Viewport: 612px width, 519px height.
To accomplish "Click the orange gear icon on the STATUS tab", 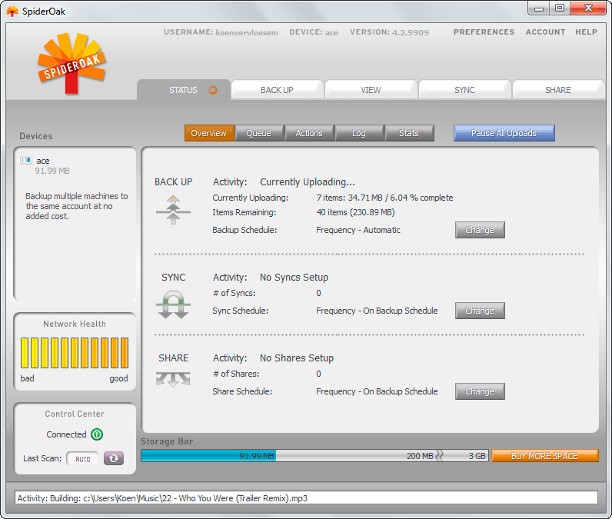I will click(213, 90).
